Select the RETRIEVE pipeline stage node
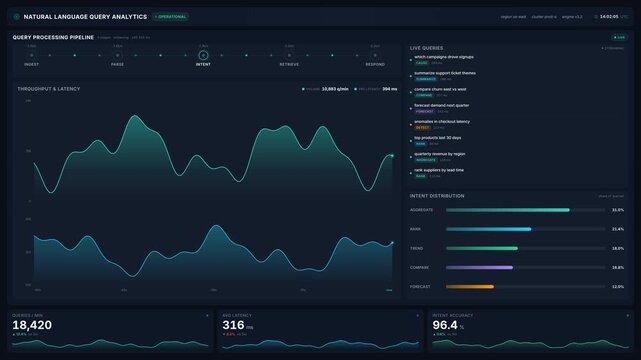Image resolution: width=641 pixels, height=360 pixels. click(289, 55)
